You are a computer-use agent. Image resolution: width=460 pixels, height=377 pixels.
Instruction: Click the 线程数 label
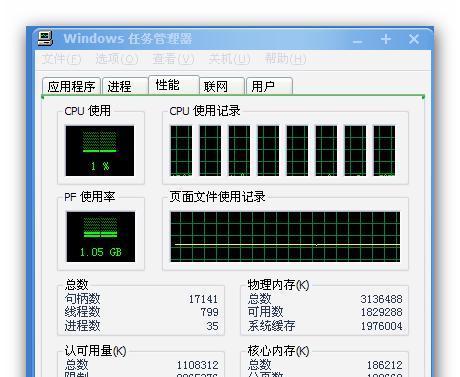point(82,312)
